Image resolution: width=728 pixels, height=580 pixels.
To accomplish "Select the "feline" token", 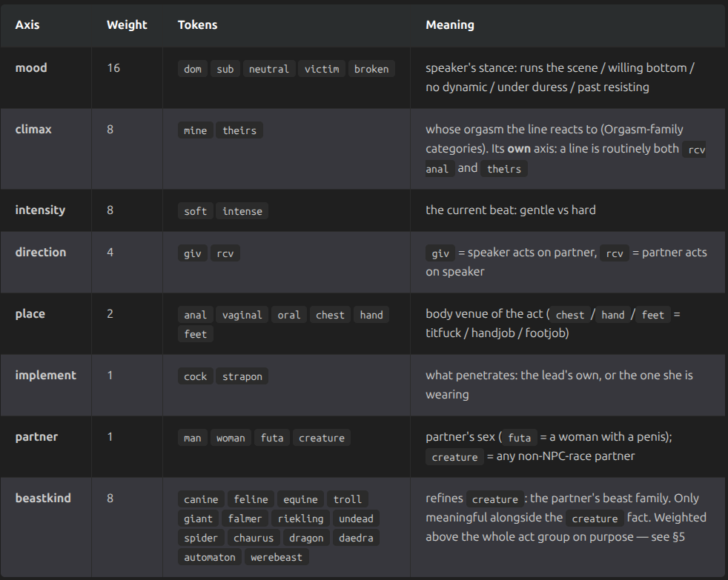I will click(x=251, y=499).
